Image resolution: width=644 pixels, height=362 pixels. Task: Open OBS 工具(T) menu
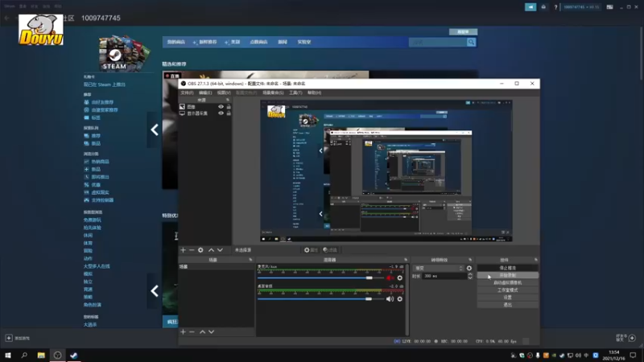tap(295, 93)
